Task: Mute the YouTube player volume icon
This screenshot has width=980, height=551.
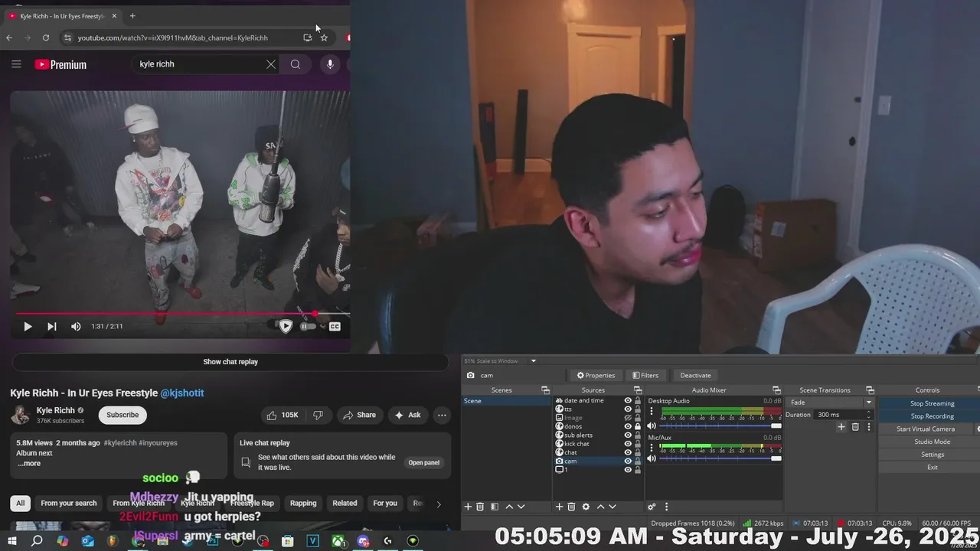Action: point(76,327)
